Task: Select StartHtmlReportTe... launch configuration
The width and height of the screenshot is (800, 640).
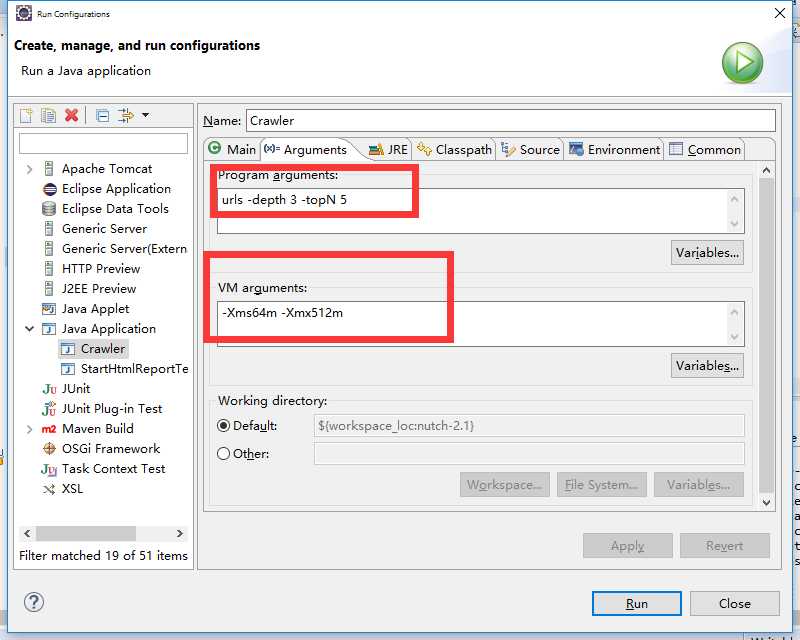Action: tap(134, 368)
